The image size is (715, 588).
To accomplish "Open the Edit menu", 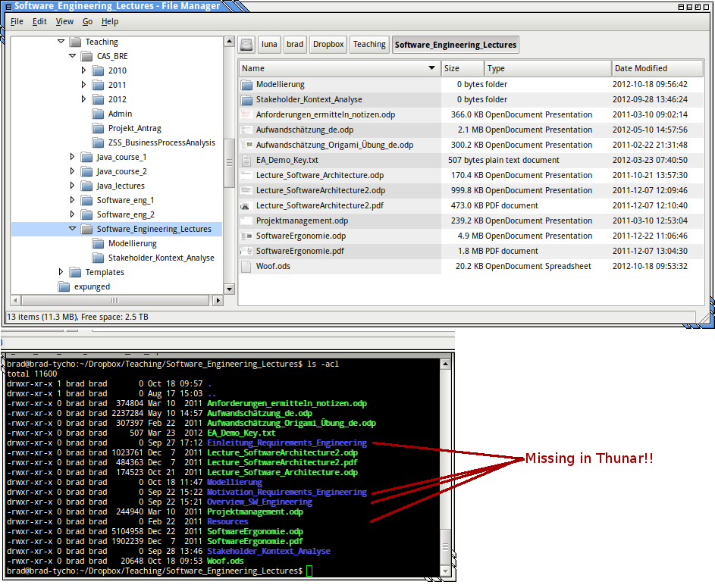I will pos(39,22).
